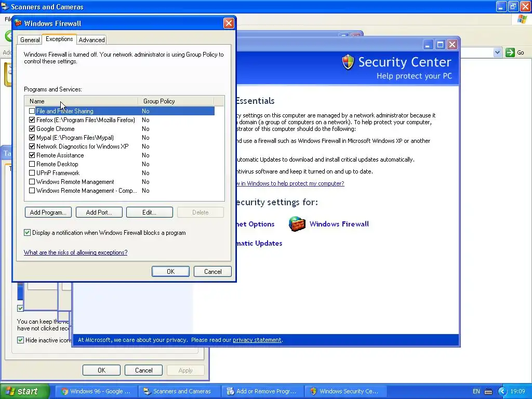Maximize the Security Center window
Screen dimensions: 532x399
point(440,45)
